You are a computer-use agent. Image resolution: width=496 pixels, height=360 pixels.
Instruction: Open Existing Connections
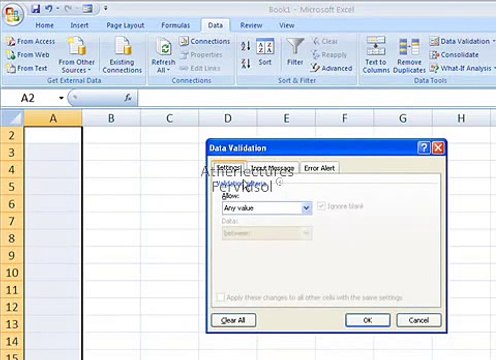(122, 55)
